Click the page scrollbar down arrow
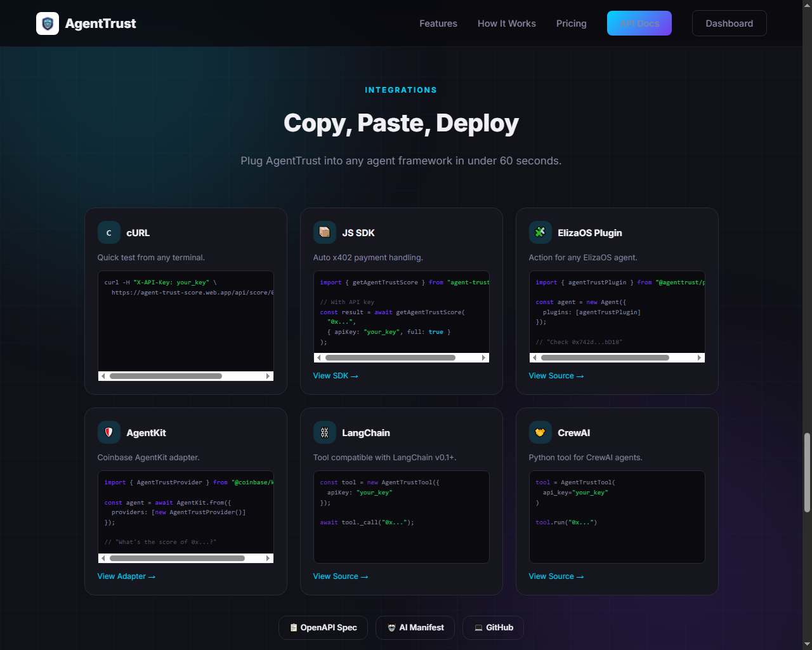Viewport: 812px width, 650px height. 807,645
